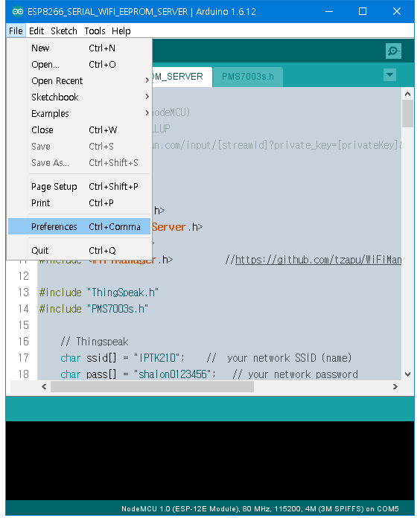Select Print menu entry

coord(79,203)
